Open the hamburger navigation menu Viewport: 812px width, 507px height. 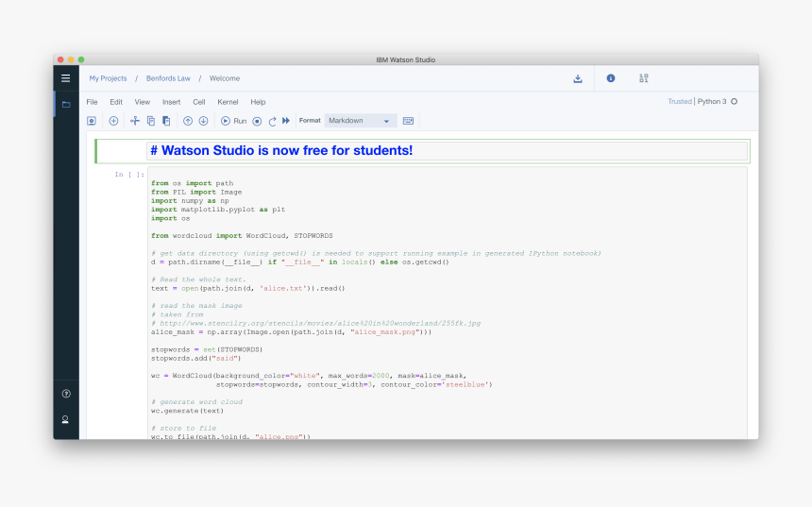(65, 78)
